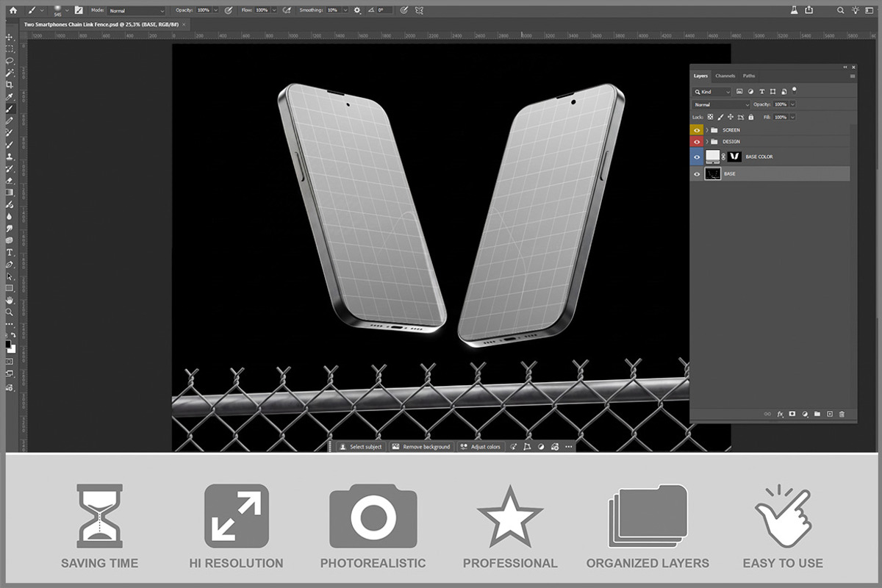The image size is (882, 588).
Task: Toggle lock position
Action: 731,117
